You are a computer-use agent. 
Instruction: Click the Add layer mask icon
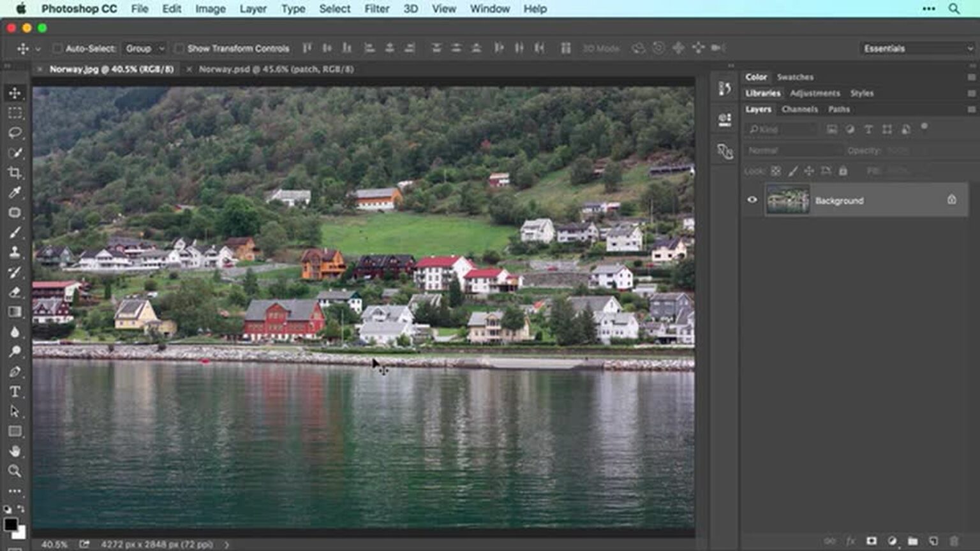click(x=871, y=540)
